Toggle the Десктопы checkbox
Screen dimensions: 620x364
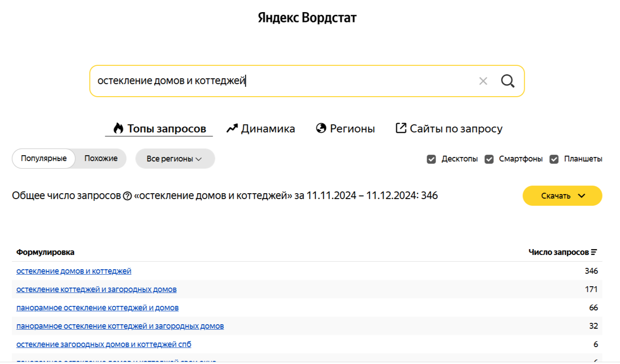(431, 159)
